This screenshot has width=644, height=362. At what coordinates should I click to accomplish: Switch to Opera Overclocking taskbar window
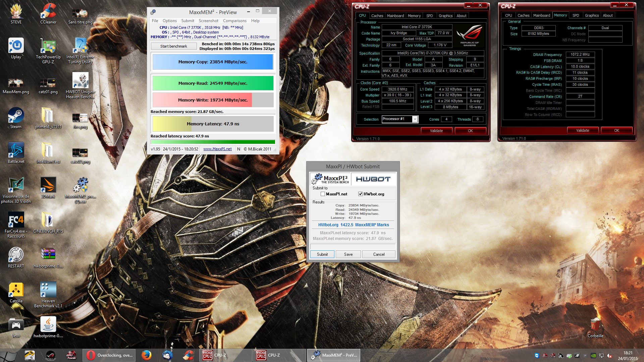point(110,355)
